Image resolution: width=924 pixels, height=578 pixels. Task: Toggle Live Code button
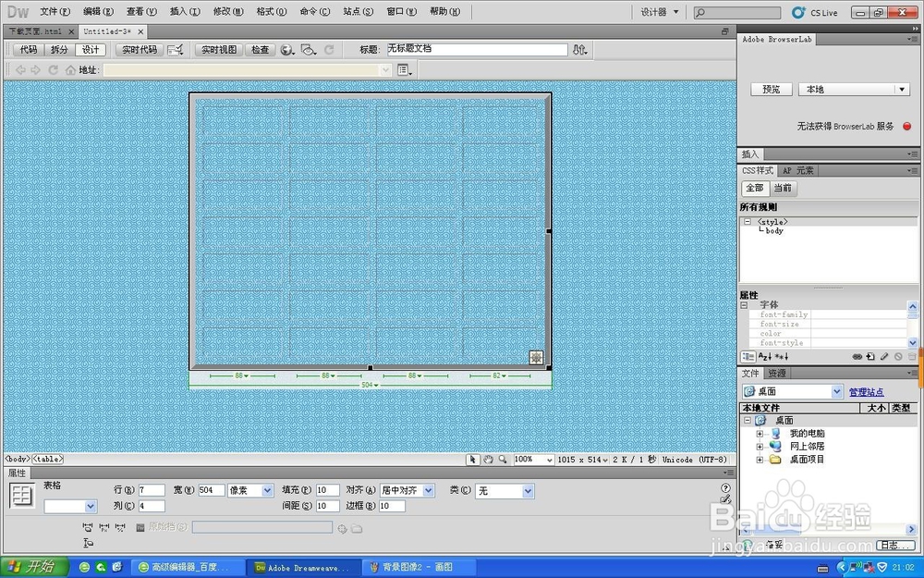coord(140,50)
